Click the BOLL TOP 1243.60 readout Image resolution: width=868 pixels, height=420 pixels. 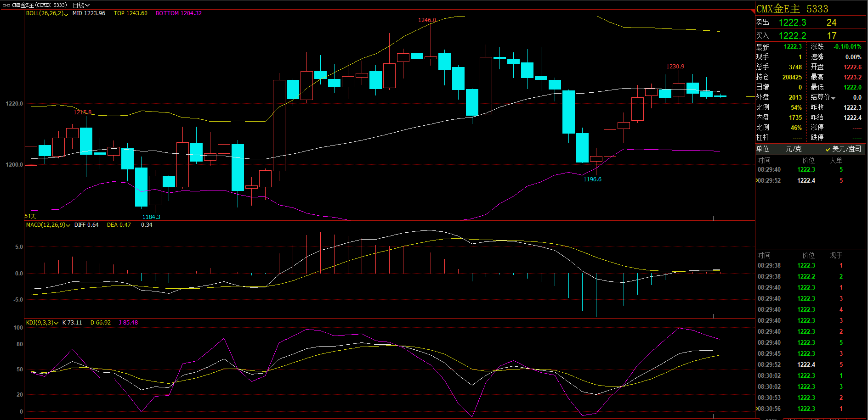coord(130,13)
